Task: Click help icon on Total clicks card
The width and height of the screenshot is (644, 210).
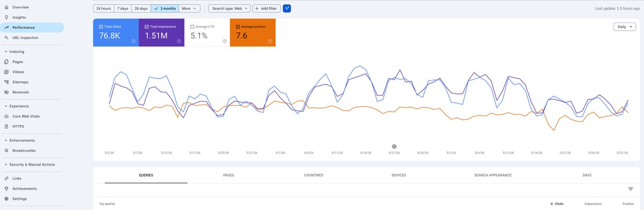Action: tap(133, 41)
